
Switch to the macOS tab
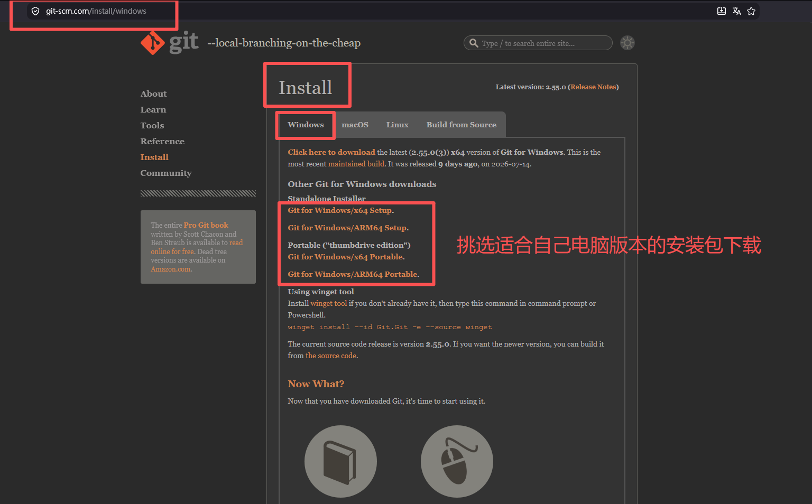(x=355, y=125)
